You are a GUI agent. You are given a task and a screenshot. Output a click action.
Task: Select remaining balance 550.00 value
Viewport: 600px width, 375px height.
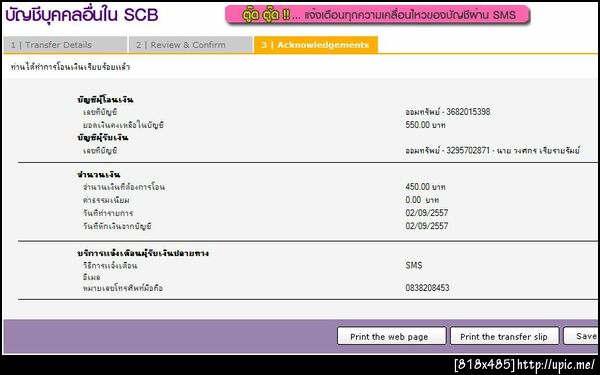tap(426, 125)
